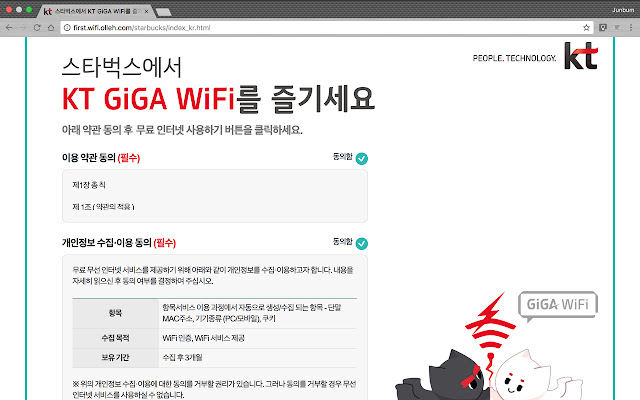Click the '제 1조 ( 약관의 적용 )' line
Image resolution: width=640 pixels, height=400 pixels.
tap(103, 207)
